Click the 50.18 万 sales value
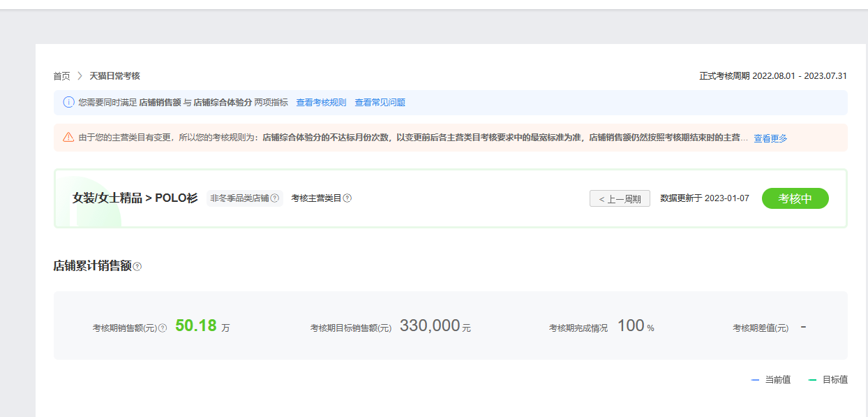This screenshot has width=868, height=417. (x=202, y=326)
